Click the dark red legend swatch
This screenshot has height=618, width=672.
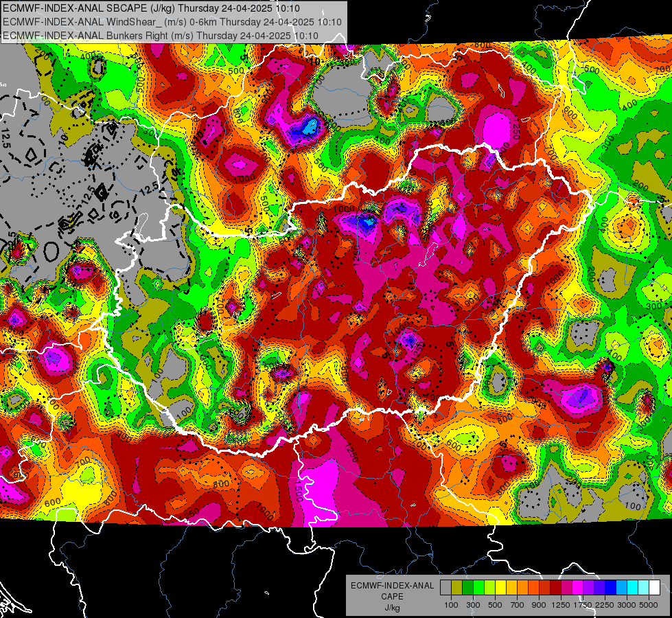555,587
